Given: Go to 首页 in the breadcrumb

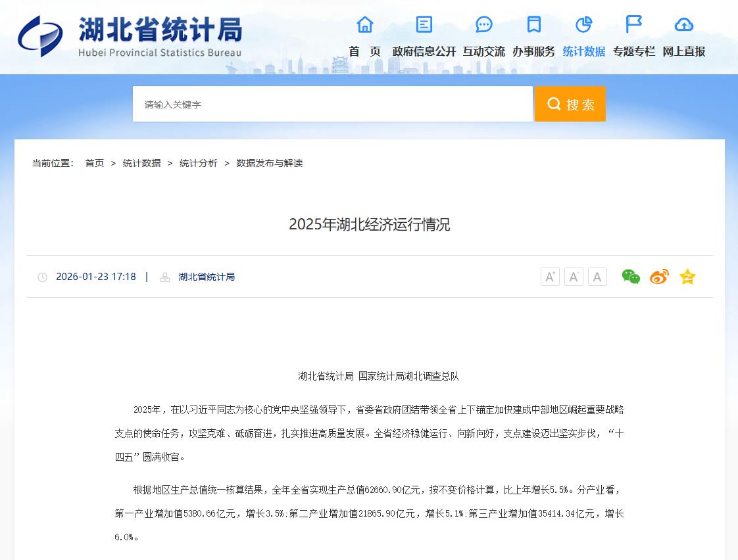Looking at the screenshot, I should coord(94,163).
